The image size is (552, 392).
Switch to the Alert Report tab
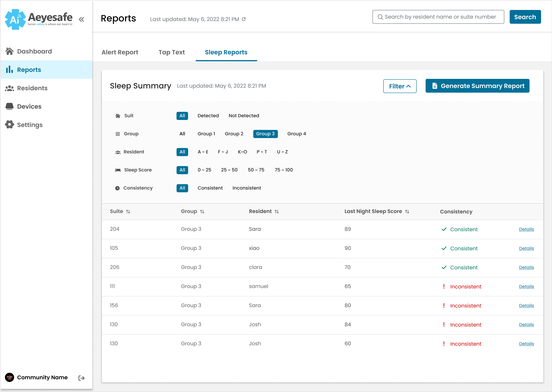pyautogui.click(x=120, y=52)
